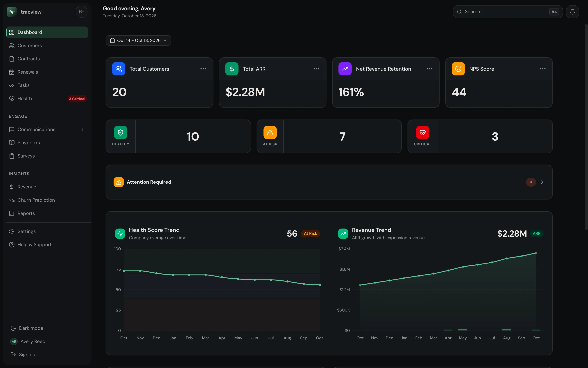Viewport: 588px width, 368px height.
Task: Click the Healthy count 10
Action: [x=193, y=137]
